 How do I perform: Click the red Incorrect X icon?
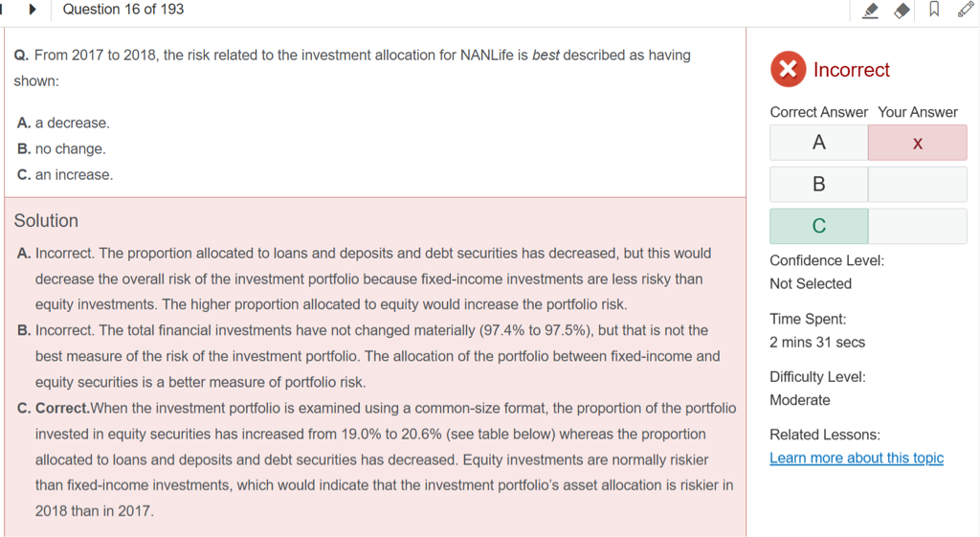[x=788, y=70]
